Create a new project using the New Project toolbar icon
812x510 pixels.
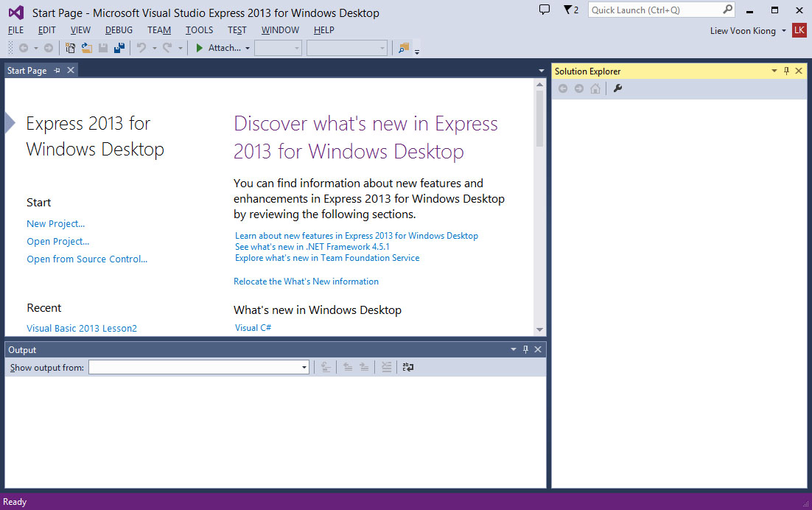coord(70,47)
